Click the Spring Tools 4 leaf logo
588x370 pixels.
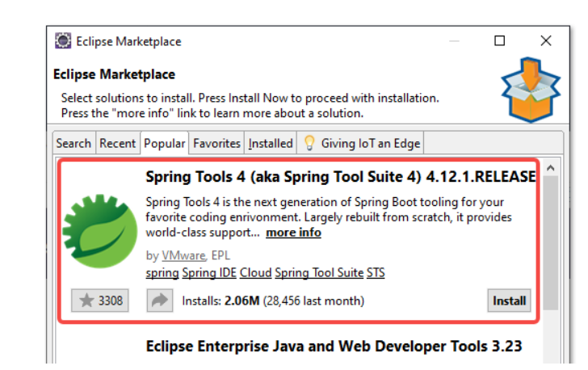coord(100,231)
